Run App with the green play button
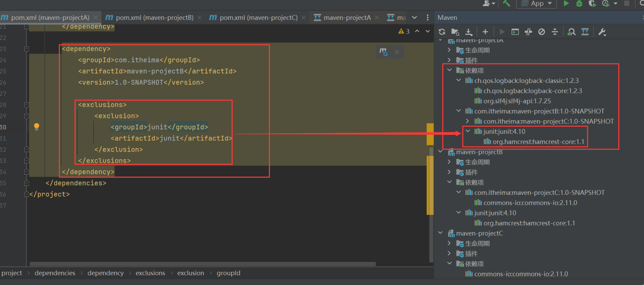The width and height of the screenshot is (644, 285). click(566, 3)
